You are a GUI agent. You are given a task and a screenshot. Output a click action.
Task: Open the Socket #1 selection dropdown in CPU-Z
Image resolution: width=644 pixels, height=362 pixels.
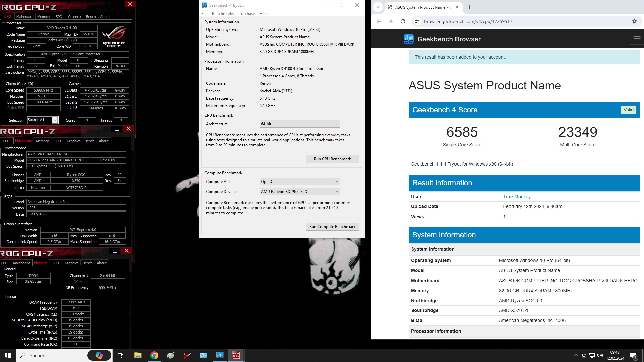pos(43,120)
